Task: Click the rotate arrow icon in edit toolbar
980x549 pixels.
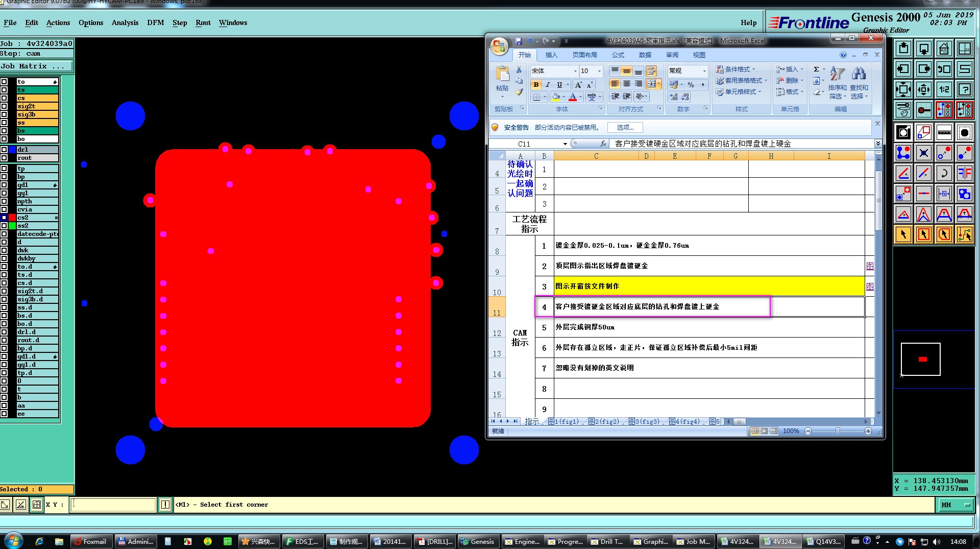Action: 944,173
